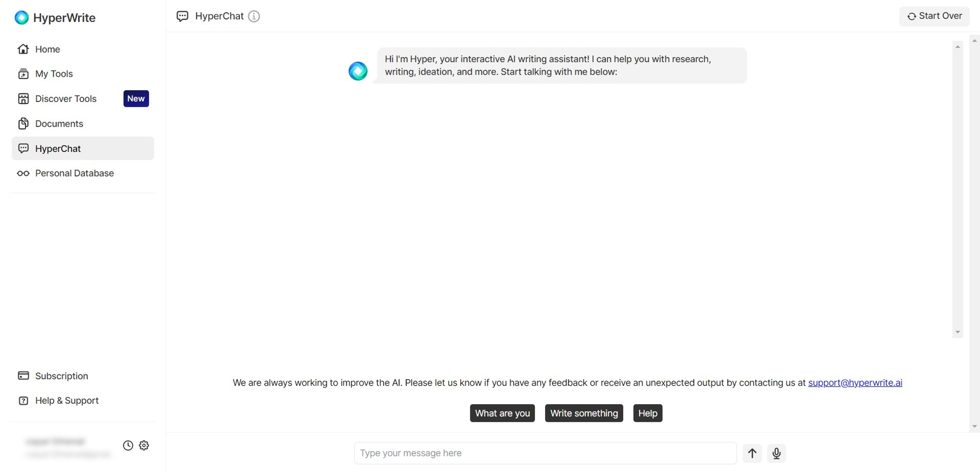The image size is (980, 472).
Task: Open Help & Support
Action: coord(67,401)
